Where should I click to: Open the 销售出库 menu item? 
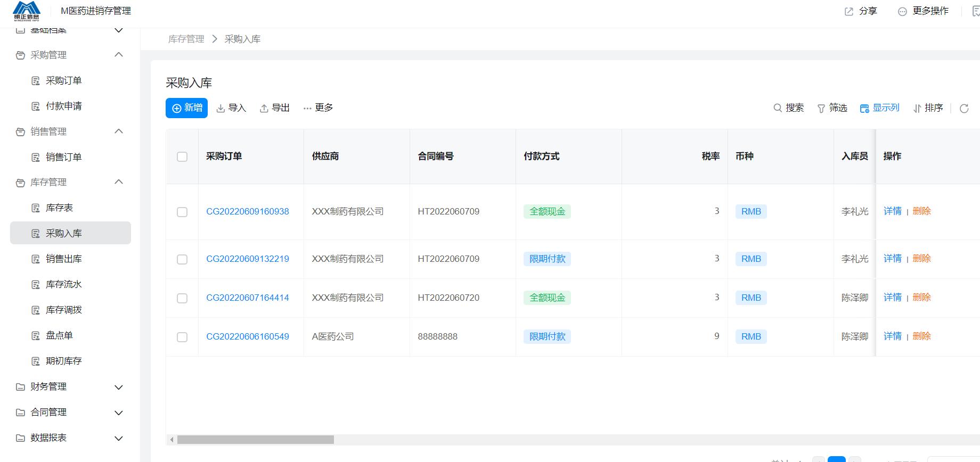[x=70, y=259]
